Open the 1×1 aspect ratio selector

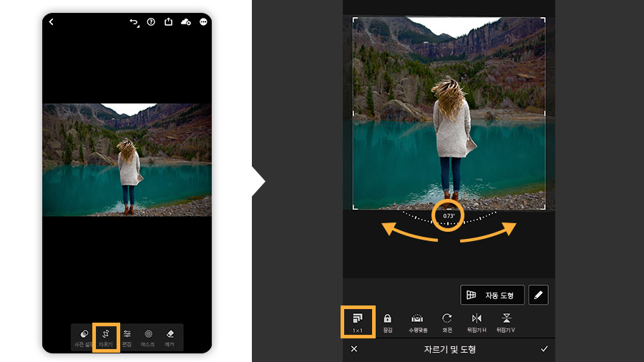[358, 322]
